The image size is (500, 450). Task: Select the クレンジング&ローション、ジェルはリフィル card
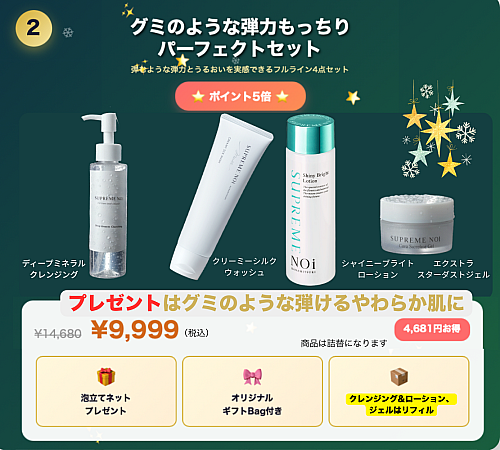coord(399,391)
